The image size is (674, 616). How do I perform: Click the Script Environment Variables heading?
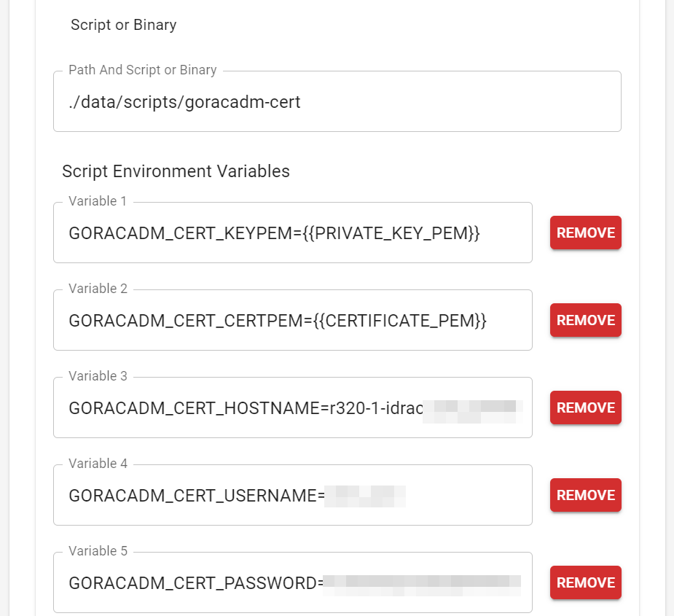pos(176,171)
